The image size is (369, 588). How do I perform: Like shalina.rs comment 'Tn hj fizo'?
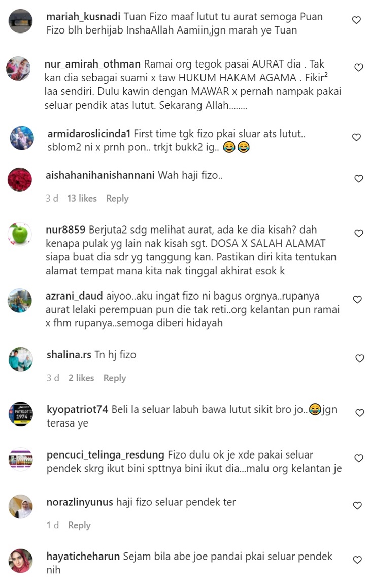[360, 358]
